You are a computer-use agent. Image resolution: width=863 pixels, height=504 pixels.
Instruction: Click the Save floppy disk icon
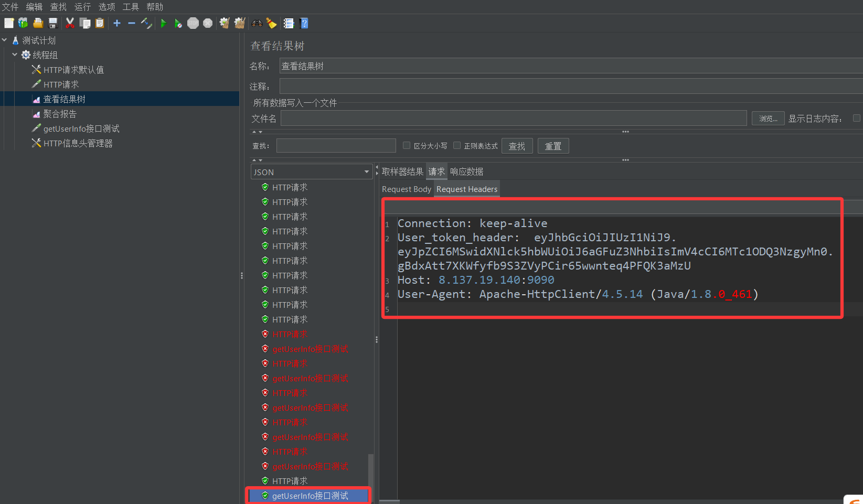52,23
